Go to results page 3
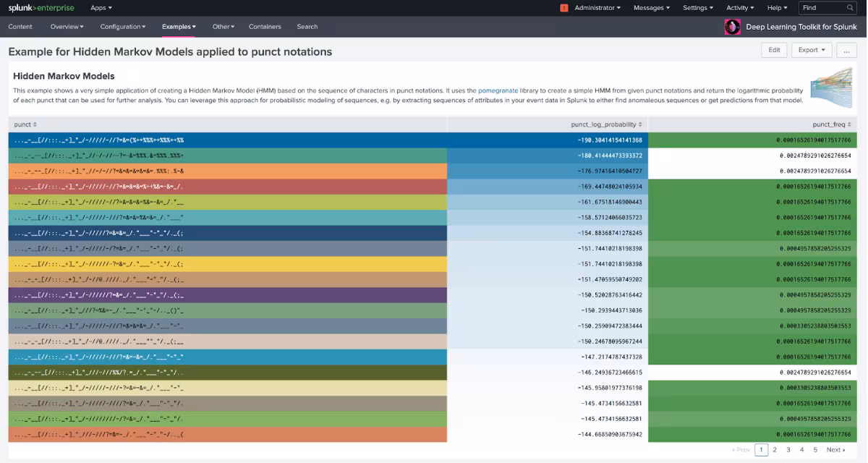This screenshot has height=463, width=868. pos(788,450)
